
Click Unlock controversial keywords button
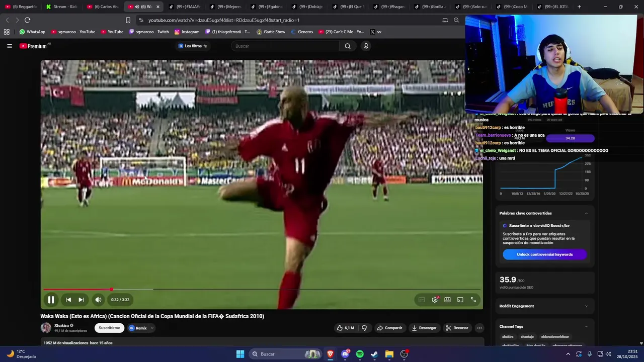tap(544, 254)
